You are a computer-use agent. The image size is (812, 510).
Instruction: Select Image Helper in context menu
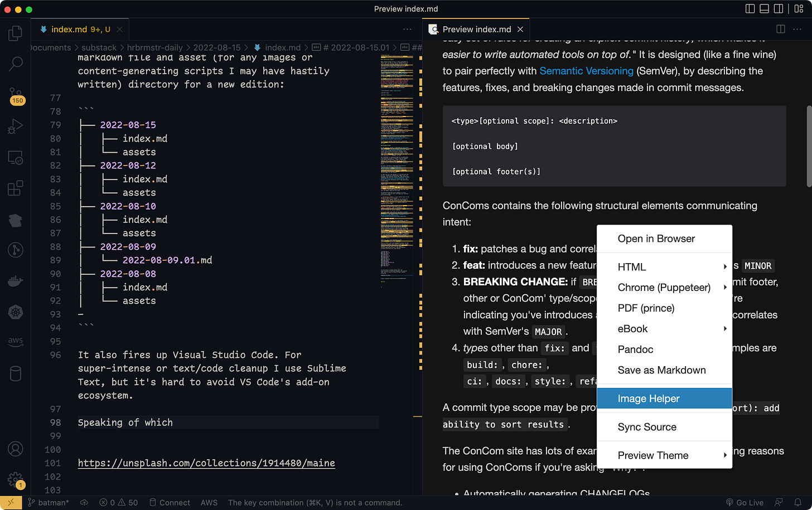664,399
